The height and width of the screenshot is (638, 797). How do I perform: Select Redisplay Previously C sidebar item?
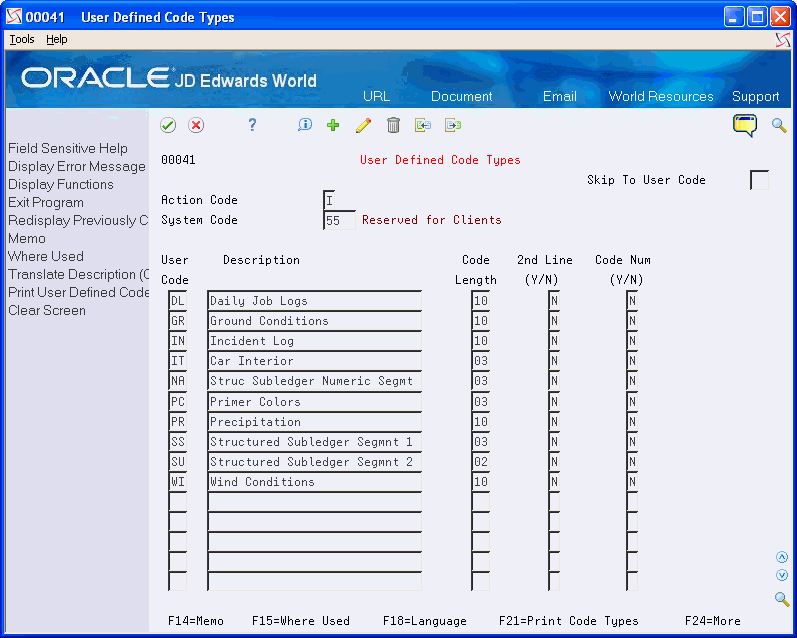click(x=78, y=220)
